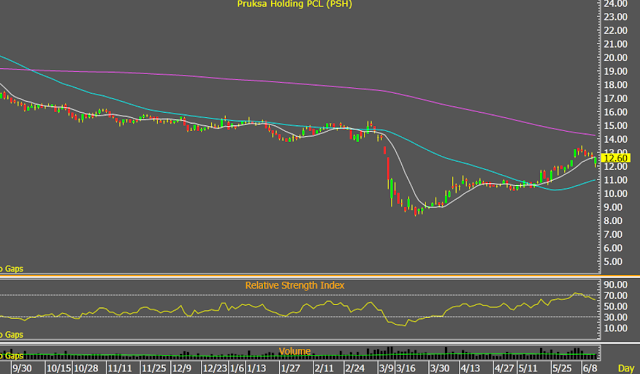The height and width of the screenshot is (374, 640).
Task: Click the Volume panel label
Action: coord(295,352)
